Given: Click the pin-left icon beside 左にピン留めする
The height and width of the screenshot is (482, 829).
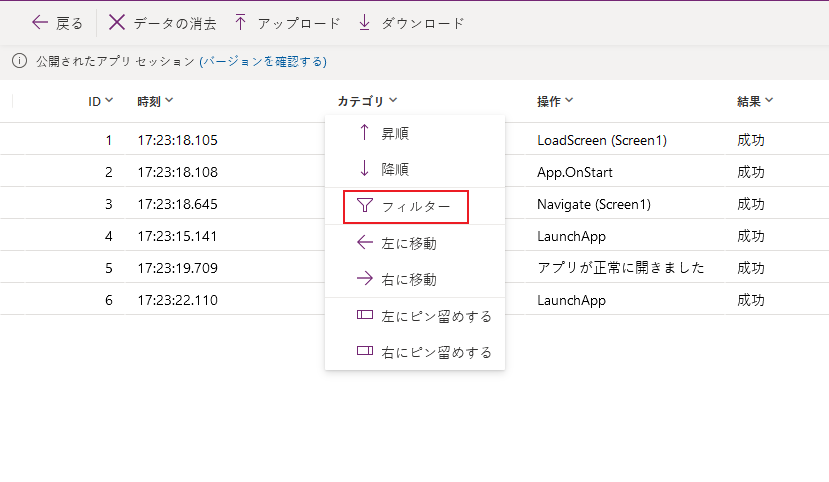Looking at the screenshot, I should (x=365, y=315).
